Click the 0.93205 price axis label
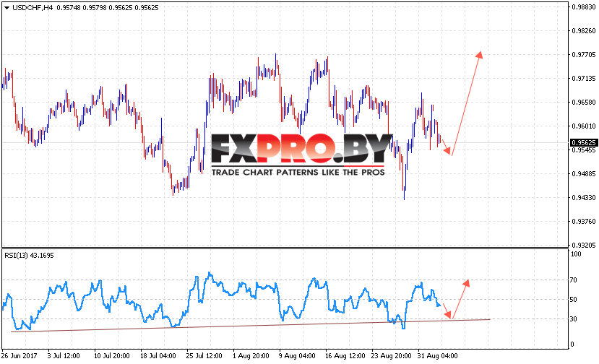The image size is (599, 364). [x=583, y=246]
